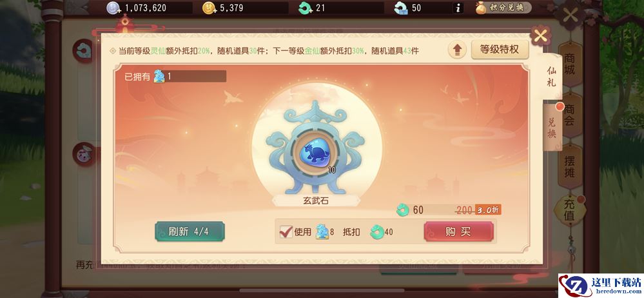Open the info "i" icon
644x298 pixels.
click(458, 8)
